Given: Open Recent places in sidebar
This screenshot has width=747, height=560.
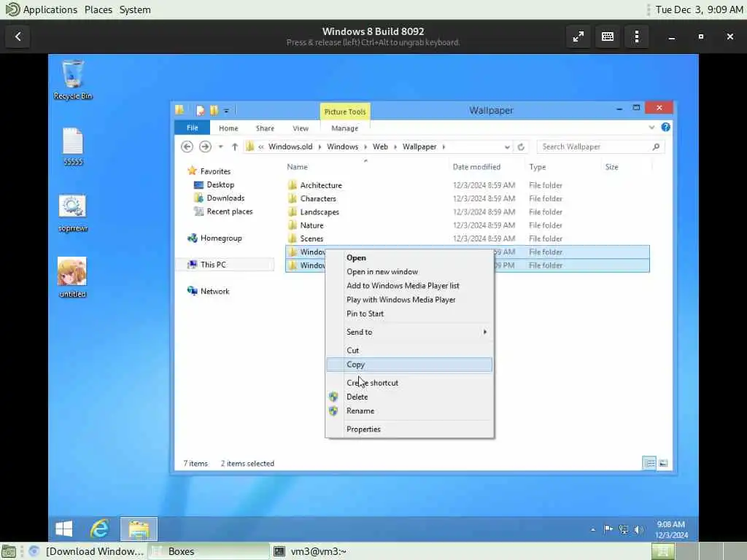Looking at the screenshot, I should [223, 211].
